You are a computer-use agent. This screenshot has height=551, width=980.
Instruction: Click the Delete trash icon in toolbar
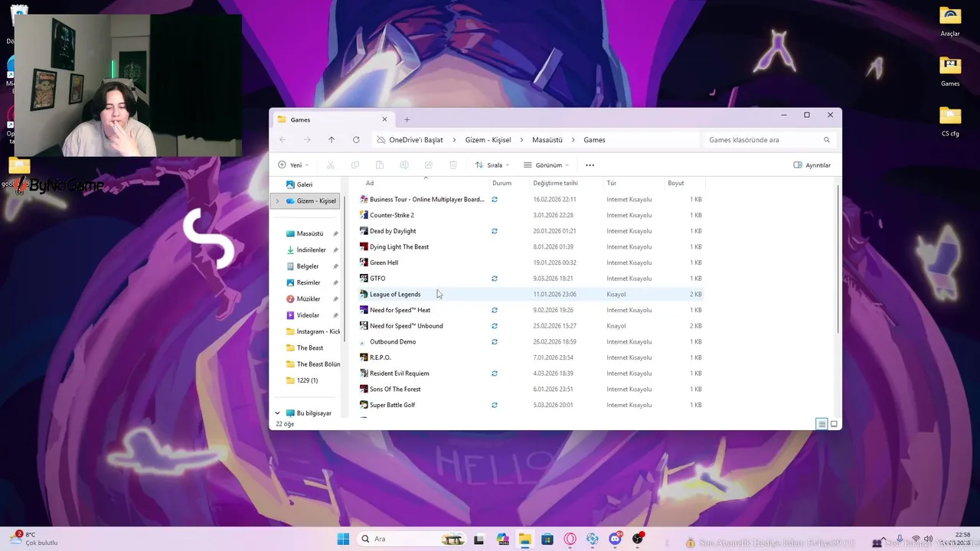coord(453,165)
